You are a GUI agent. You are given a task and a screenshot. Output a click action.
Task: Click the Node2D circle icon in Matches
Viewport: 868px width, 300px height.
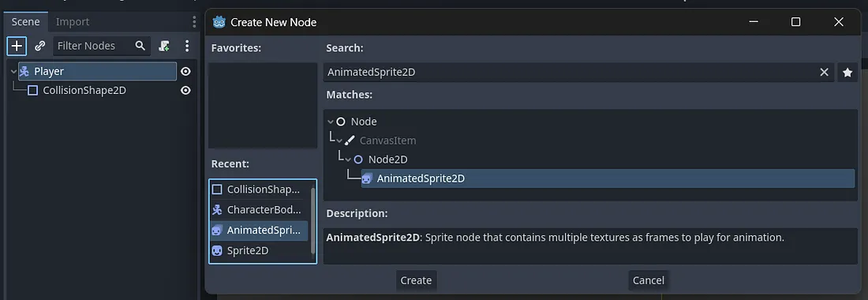coord(358,159)
